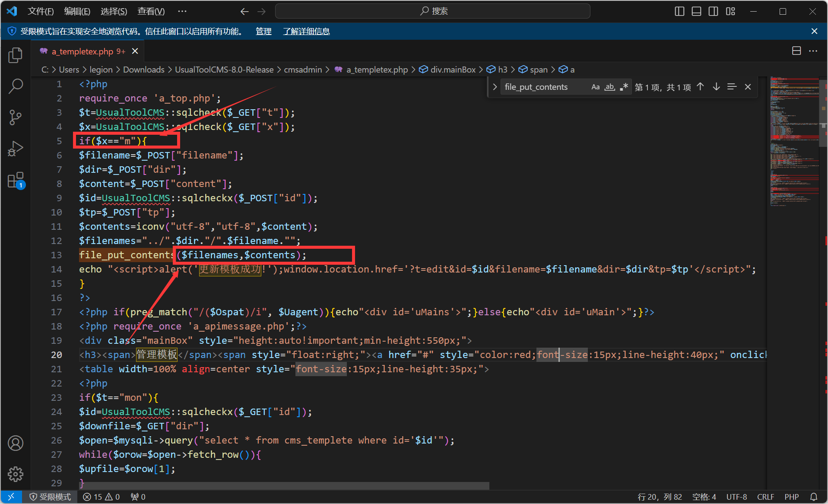Open the Run and Debug view
The width and height of the screenshot is (828, 504).
point(16,149)
